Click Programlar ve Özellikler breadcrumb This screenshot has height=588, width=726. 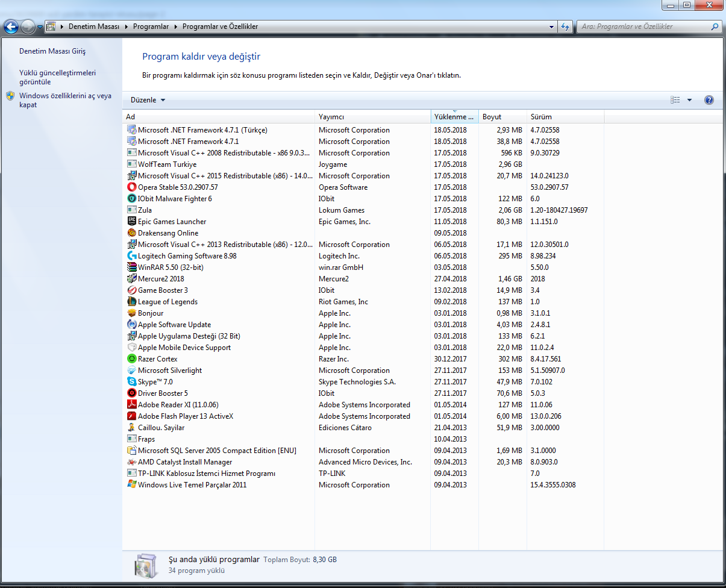220,27
